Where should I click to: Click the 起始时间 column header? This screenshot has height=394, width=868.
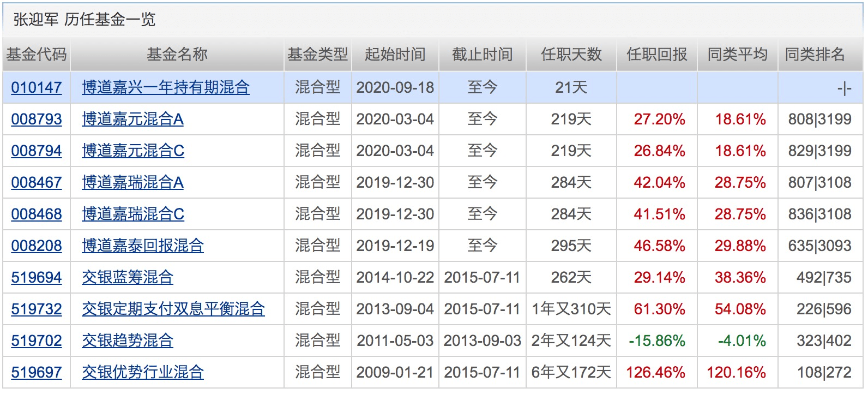point(395,55)
